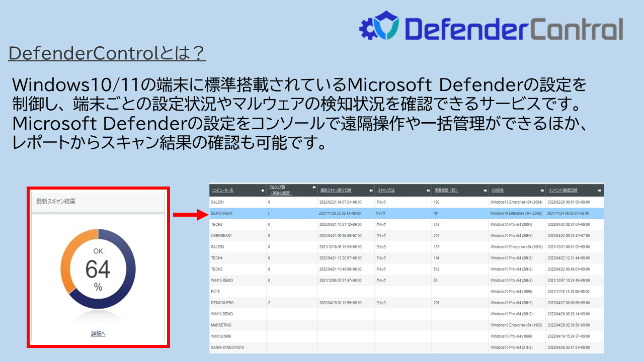The image size is (644, 362).
Task: Click inventory date 2022/04/28 02:47:51+09:00
Action: click(569, 347)
